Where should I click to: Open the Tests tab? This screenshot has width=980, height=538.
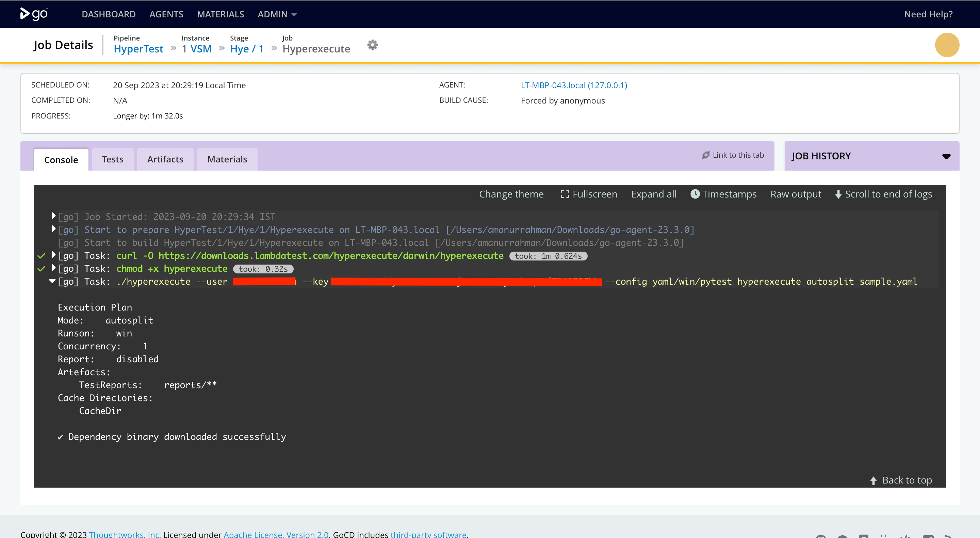click(112, 159)
